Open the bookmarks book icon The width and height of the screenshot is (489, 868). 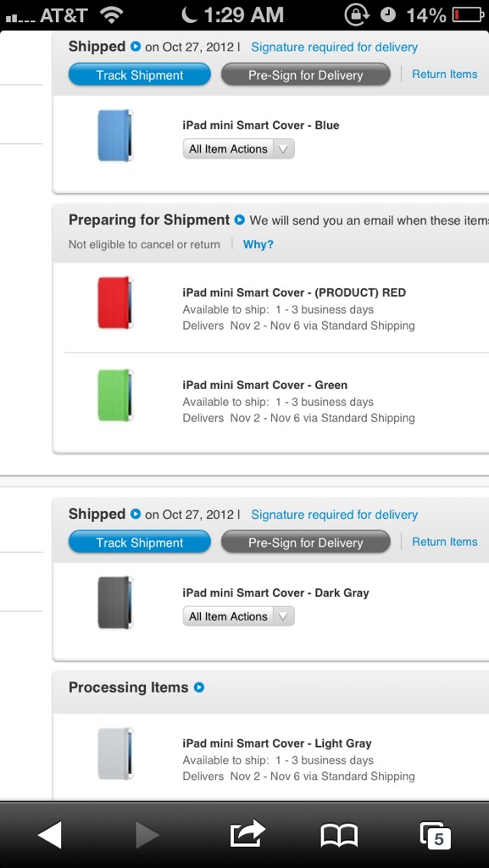[x=339, y=835]
